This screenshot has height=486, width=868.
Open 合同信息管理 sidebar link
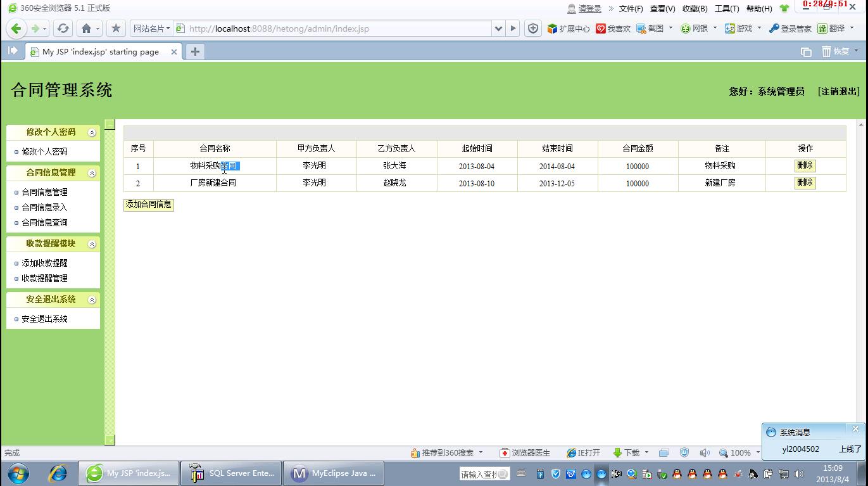44,192
